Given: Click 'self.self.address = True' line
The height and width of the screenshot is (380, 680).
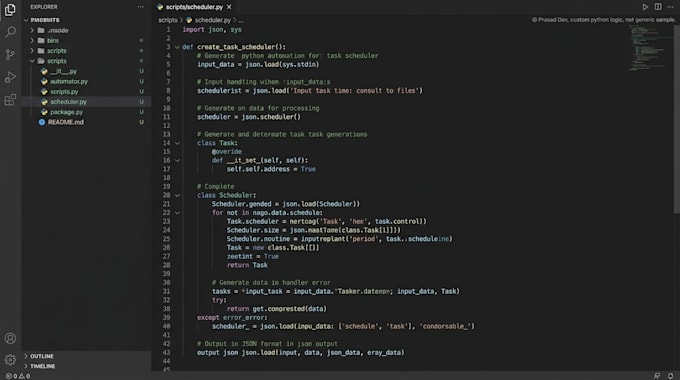Looking at the screenshot, I should point(271,169).
